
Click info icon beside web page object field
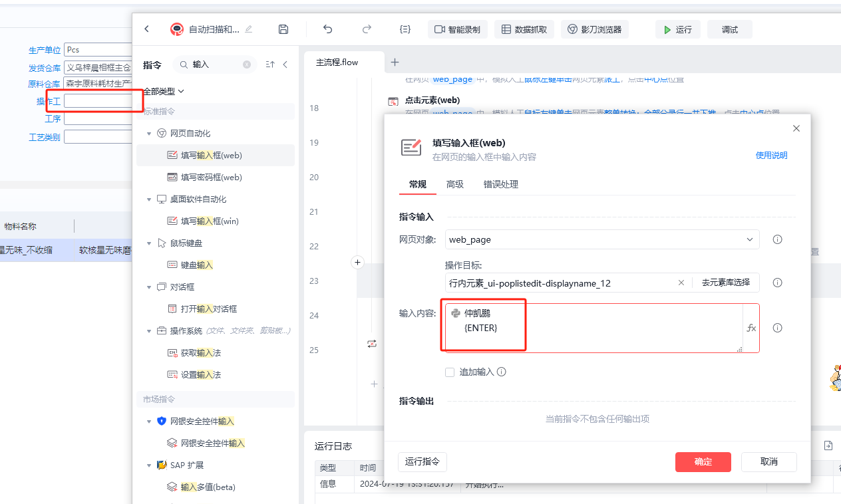[x=777, y=239]
